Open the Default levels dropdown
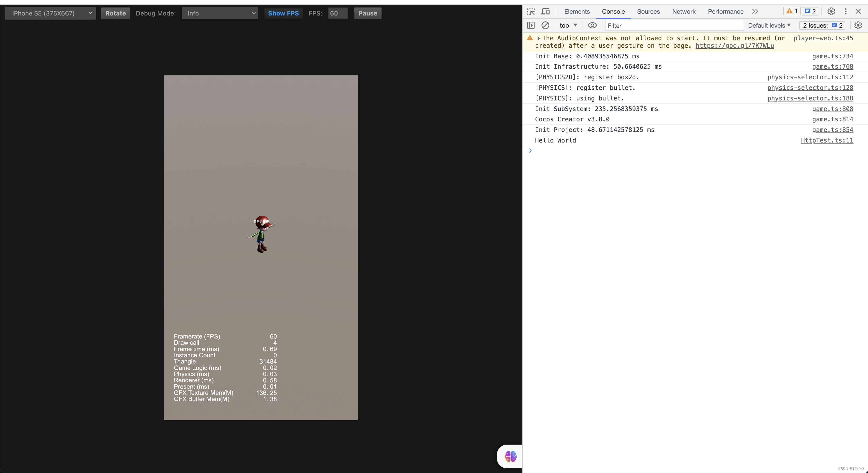The height and width of the screenshot is (473, 868). click(769, 25)
